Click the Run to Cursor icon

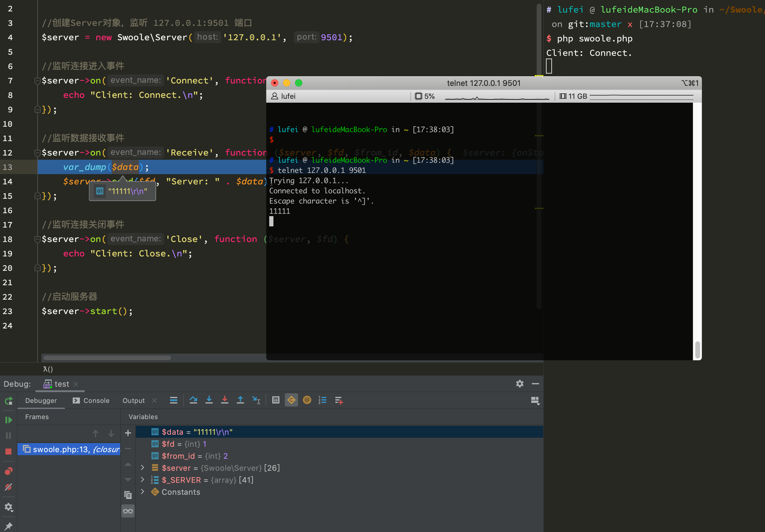click(256, 400)
